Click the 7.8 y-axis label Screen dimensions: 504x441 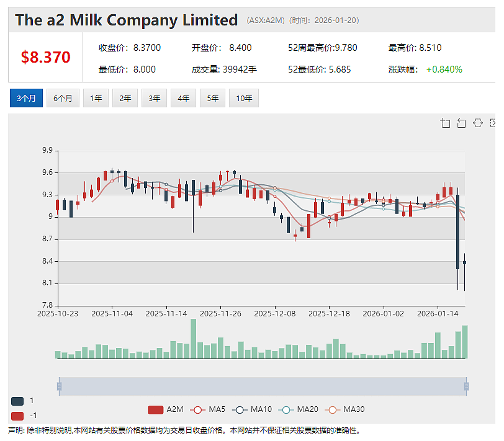47,305
